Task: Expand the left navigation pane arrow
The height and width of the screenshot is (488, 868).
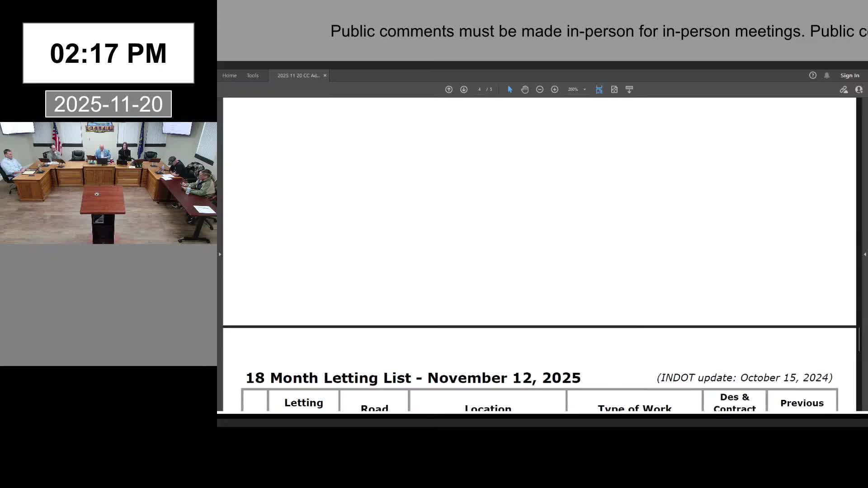Action: [220, 254]
